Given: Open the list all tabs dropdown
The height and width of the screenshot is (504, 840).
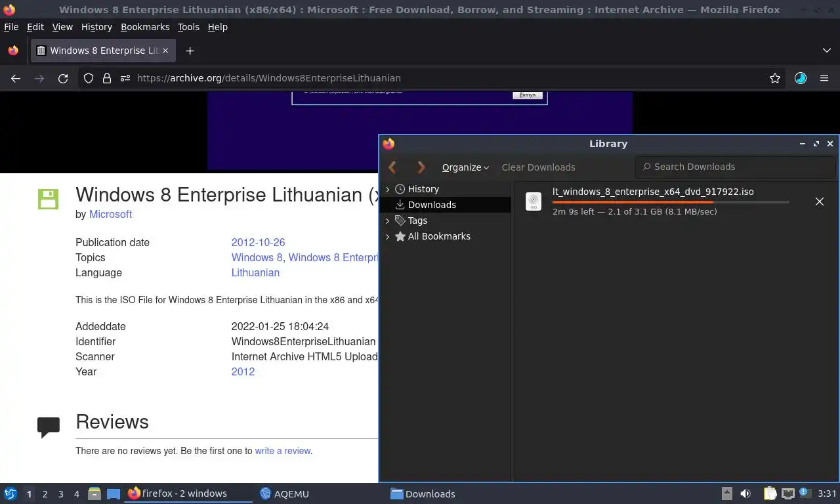Looking at the screenshot, I should coord(826,51).
